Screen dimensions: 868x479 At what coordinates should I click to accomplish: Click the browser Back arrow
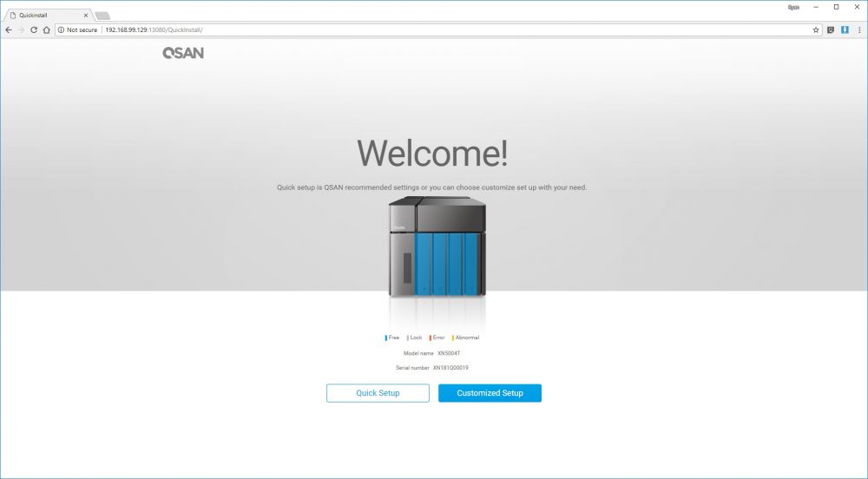tap(9, 30)
